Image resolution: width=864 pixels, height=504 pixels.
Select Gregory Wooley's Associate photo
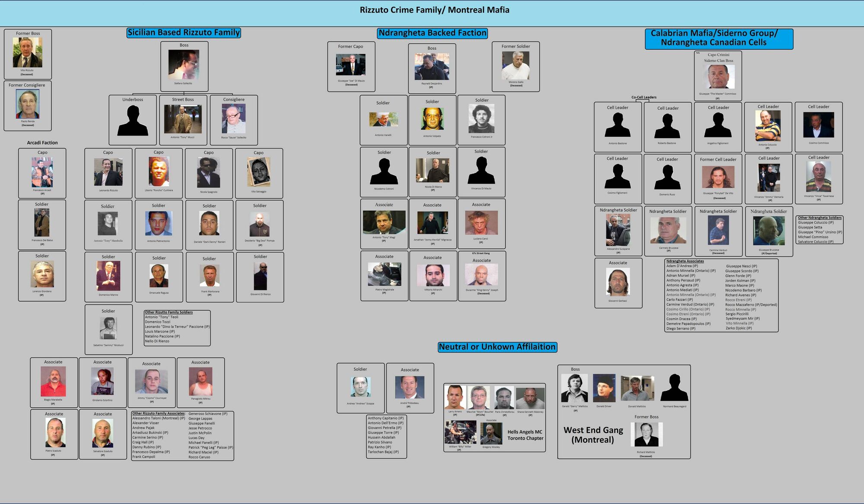491,434
